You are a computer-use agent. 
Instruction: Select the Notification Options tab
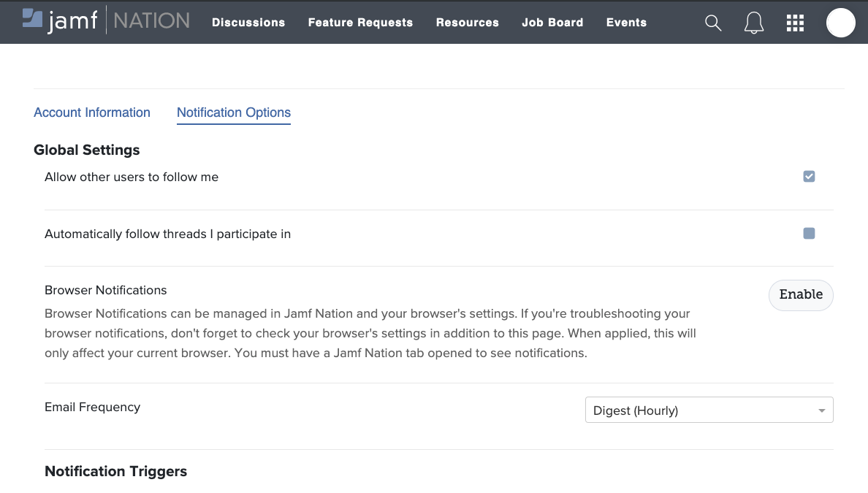click(x=234, y=112)
